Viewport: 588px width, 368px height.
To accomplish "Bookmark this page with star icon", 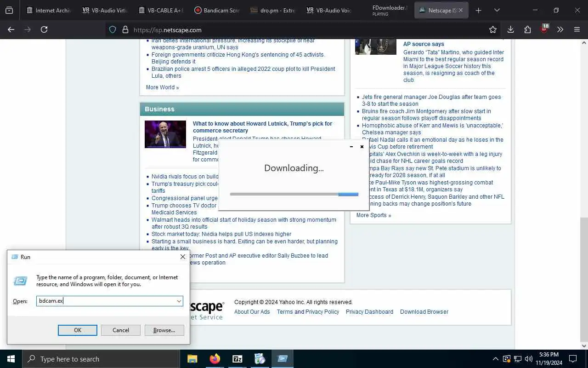I will [493, 29].
